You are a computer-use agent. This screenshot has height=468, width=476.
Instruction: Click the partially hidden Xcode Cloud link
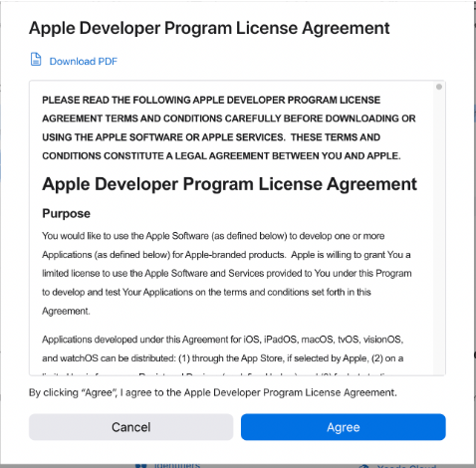[x=406, y=466]
